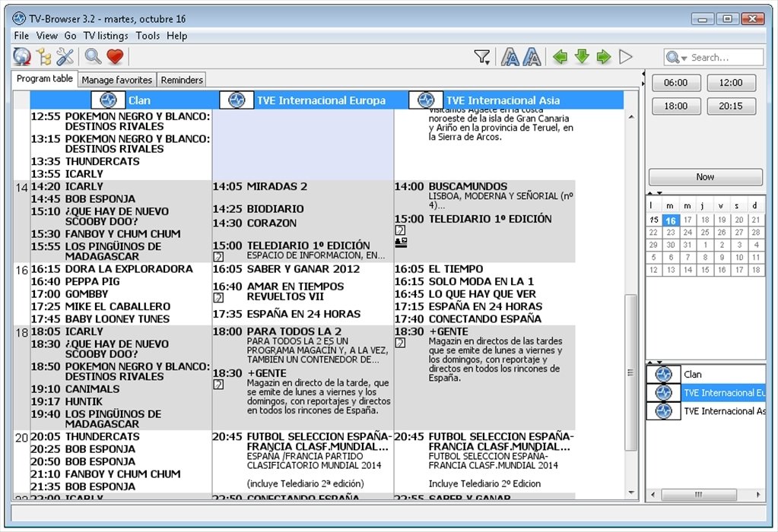
Task: Select Clan in the channel list
Action: 706,375
